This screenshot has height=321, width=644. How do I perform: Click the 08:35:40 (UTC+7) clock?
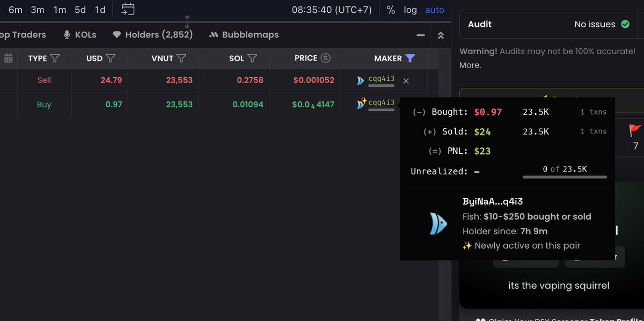point(331,10)
